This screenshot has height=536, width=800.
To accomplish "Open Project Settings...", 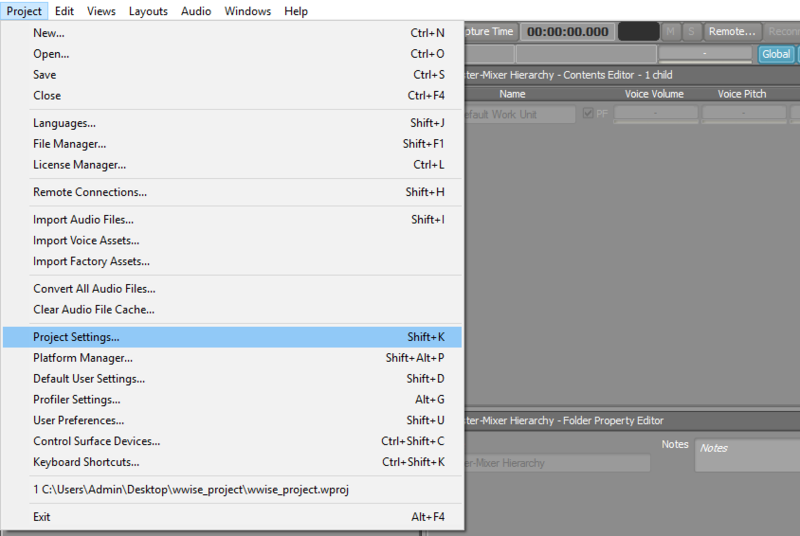I will [232, 337].
